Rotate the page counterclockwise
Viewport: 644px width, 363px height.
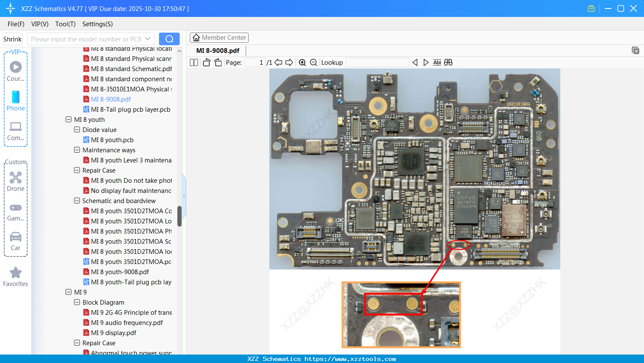click(206, 62)
